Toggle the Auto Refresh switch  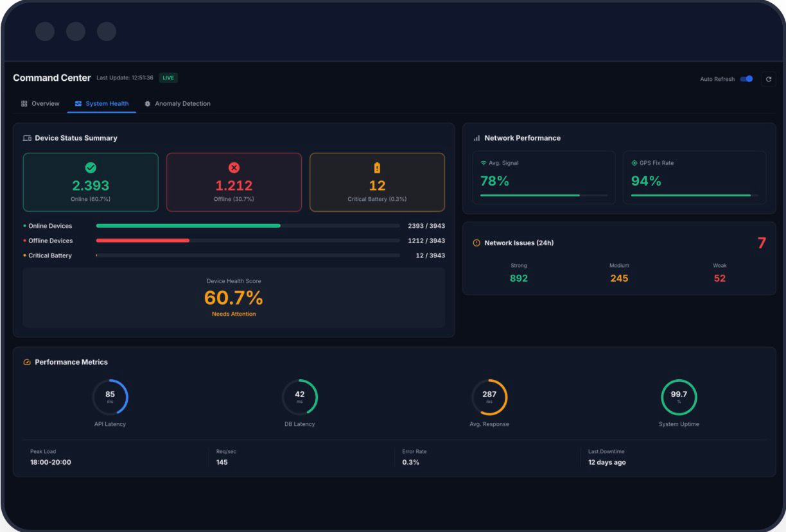coord(746,79)
